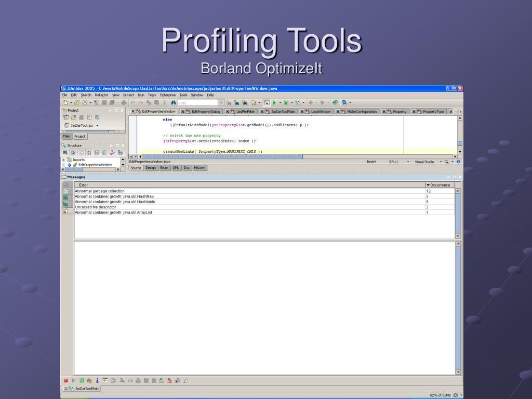Open the Tools menu
532x399 pixels.
pos(183,95)
